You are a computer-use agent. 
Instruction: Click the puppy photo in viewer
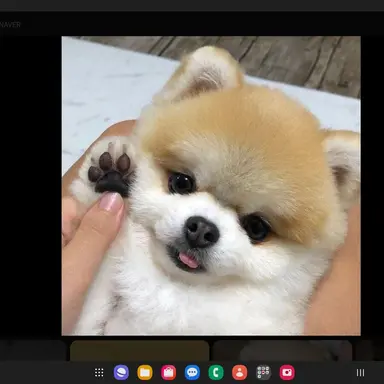coord(211,186)
